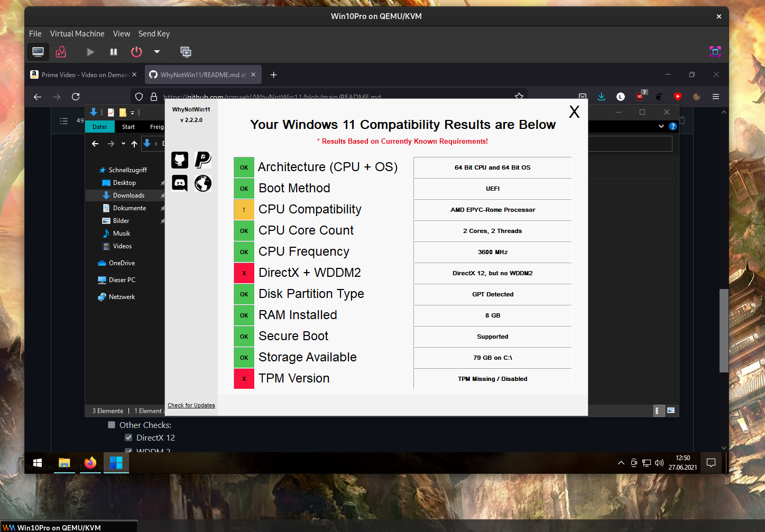Select Netzwerk in Explorer sidebar
This screenshot has height=532, width=765.
pyautogui.click(x=122, y=297)
